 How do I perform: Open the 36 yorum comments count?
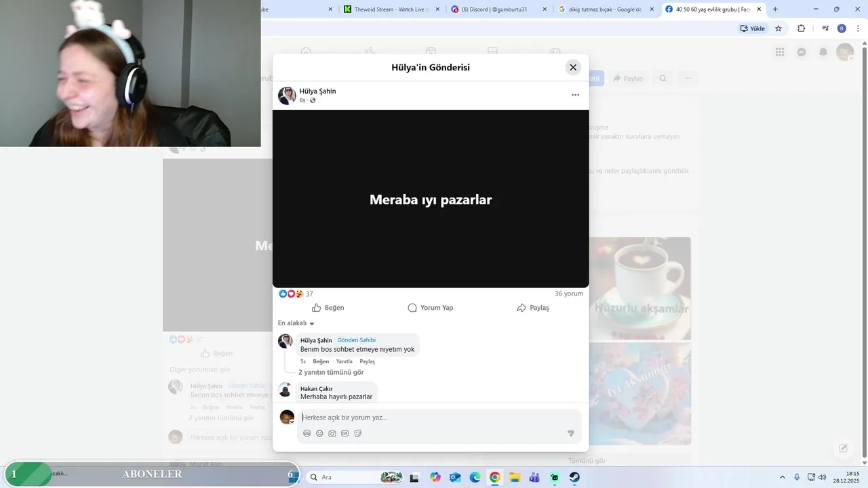point(569,293)
